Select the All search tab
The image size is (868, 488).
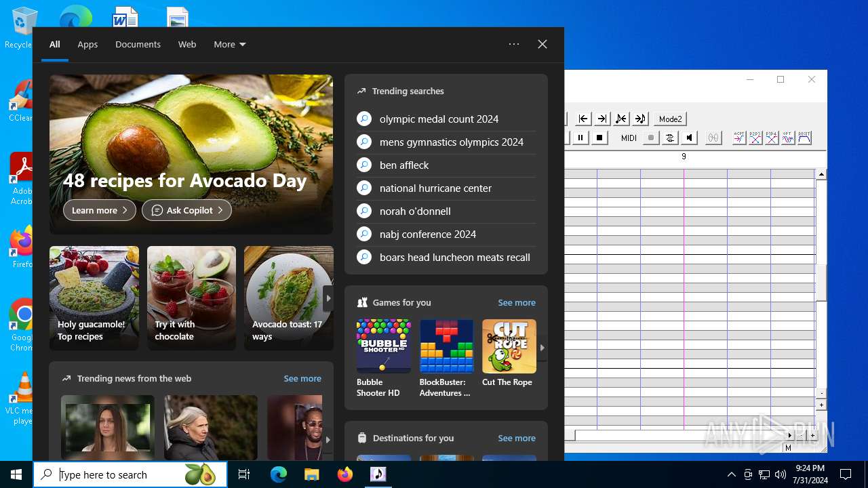(55, 44)
